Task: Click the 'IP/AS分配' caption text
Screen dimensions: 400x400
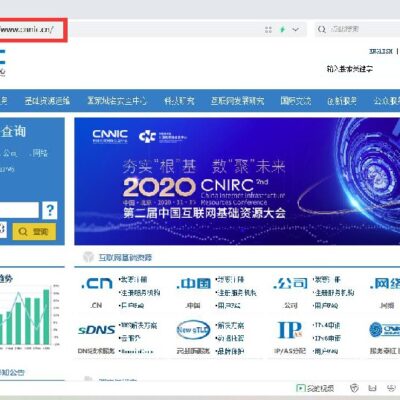Action: tap(290, 351)
